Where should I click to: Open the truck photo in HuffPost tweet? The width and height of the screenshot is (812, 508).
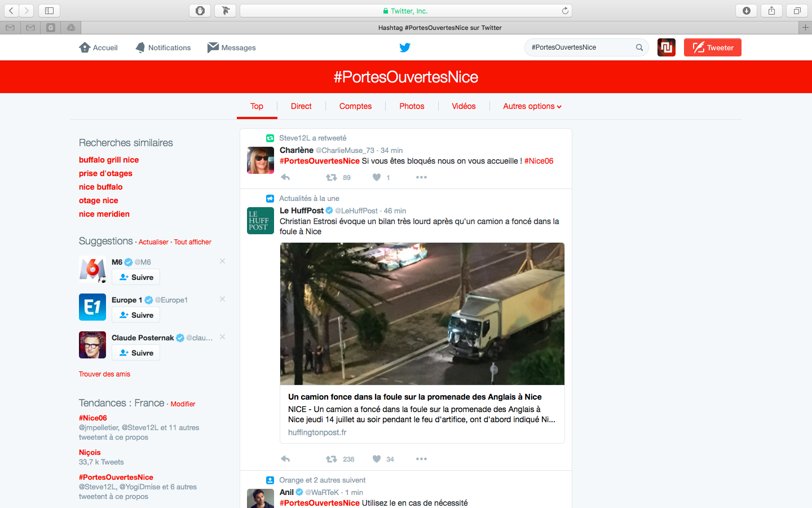[422, 314]
